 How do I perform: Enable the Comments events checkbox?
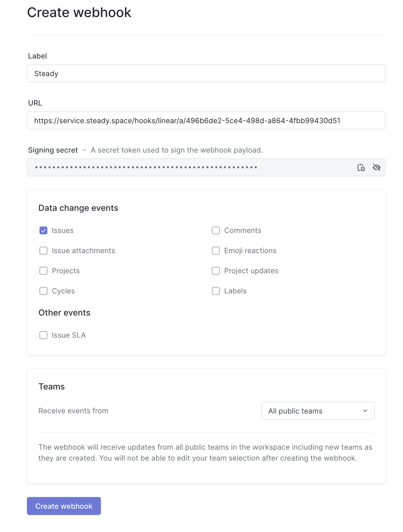tap(216, 230)
